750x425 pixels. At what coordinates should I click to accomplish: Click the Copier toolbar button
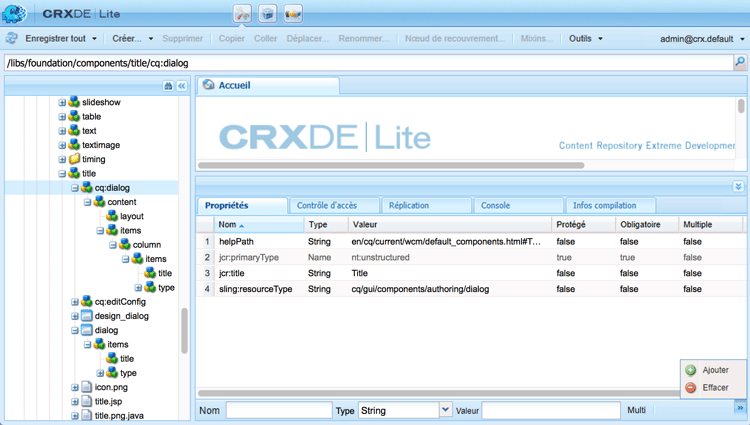coord(232,38)
